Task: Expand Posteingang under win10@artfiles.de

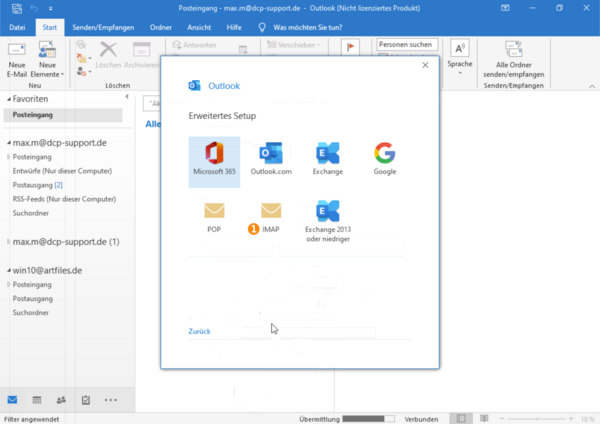Action: click(8, 285)
